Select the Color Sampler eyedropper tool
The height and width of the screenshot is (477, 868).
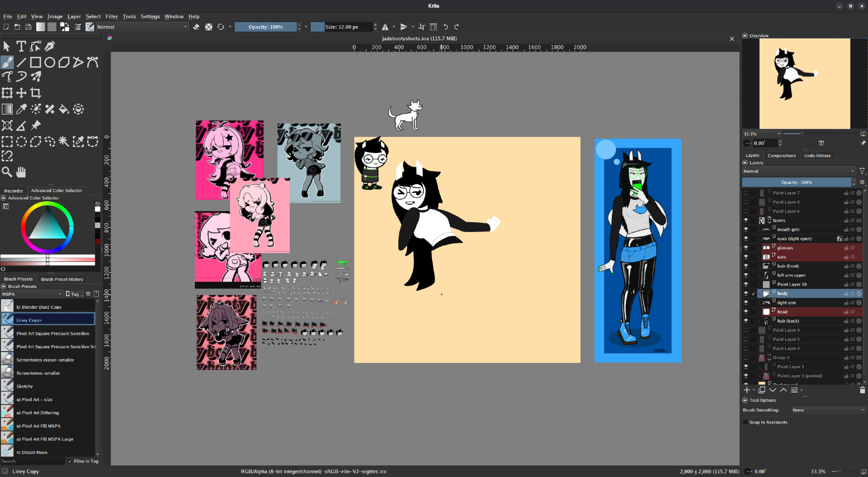tap(21, 109)
